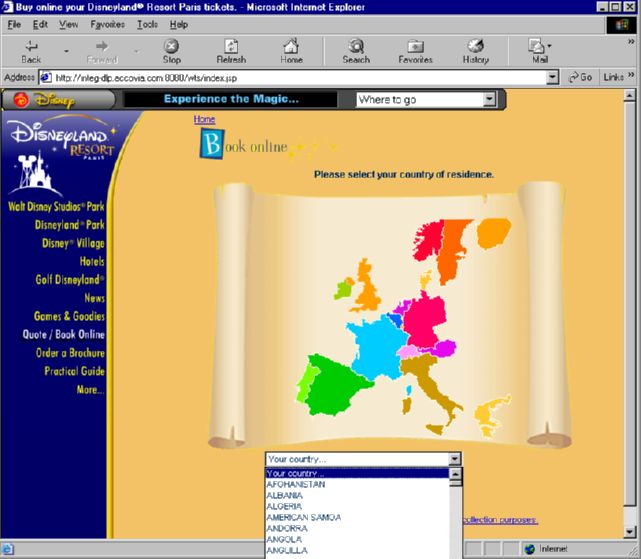Select Norway on the map
641x559 pixels.
(428, 241)
